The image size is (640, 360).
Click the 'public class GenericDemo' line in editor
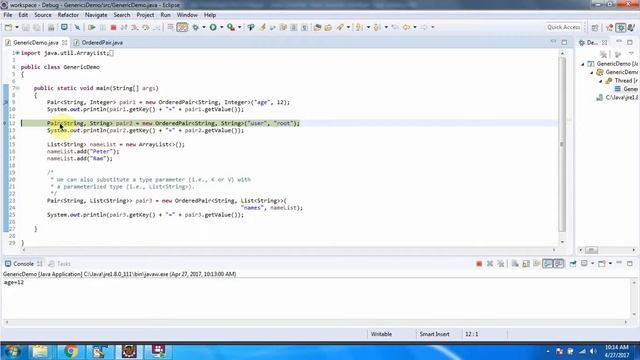tap(60, 67)
